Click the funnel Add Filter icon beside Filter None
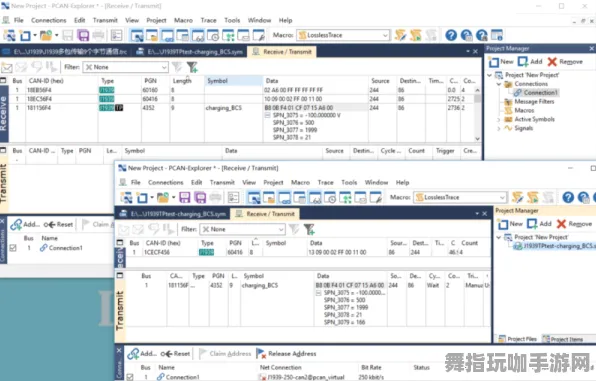Image resolution: width=596 pixels, height=381 pixels. pos(192,67)
